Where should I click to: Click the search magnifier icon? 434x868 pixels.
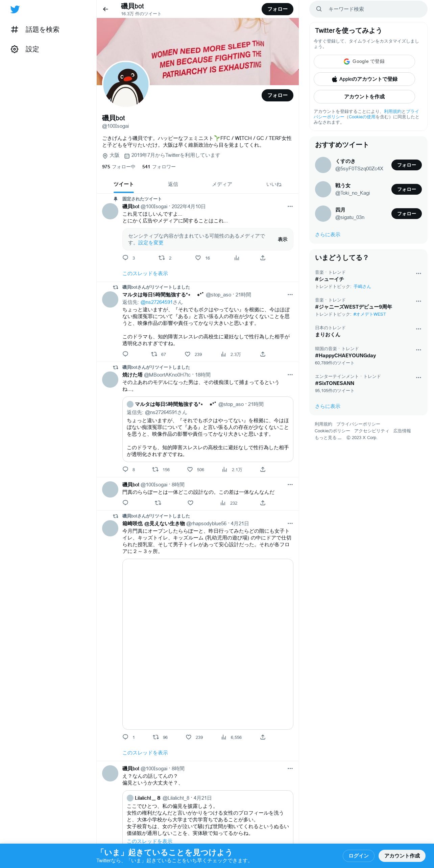[319, 9]
